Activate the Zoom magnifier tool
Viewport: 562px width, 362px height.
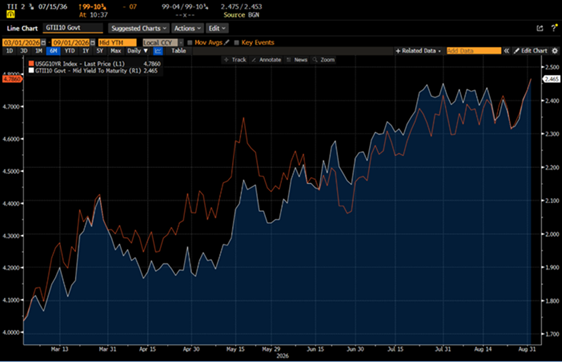click(324, 60)
